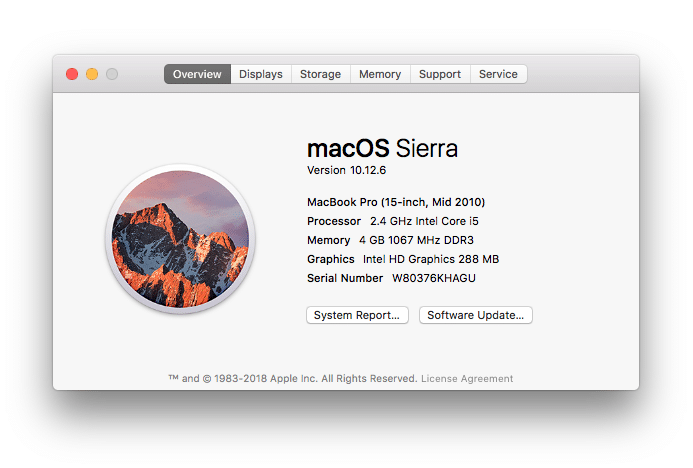Close the About This Mac window
693x468 pixels.
(72, 74)
